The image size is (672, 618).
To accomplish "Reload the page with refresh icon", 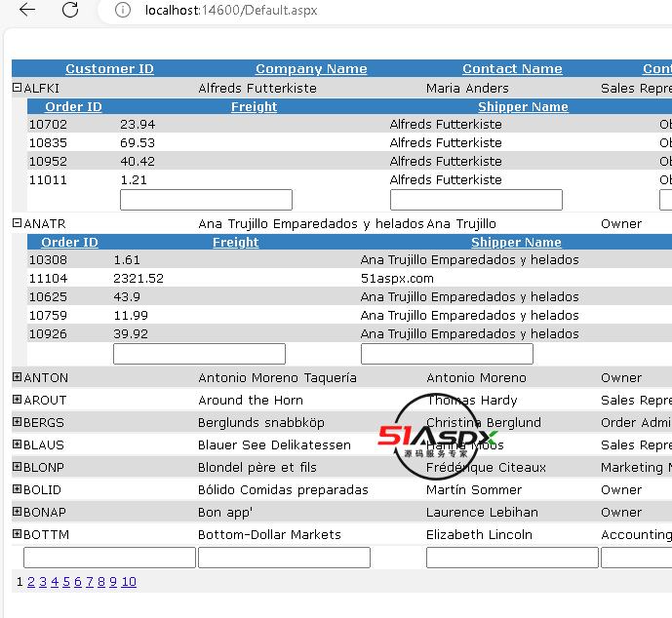I will (x=70, y=10).
